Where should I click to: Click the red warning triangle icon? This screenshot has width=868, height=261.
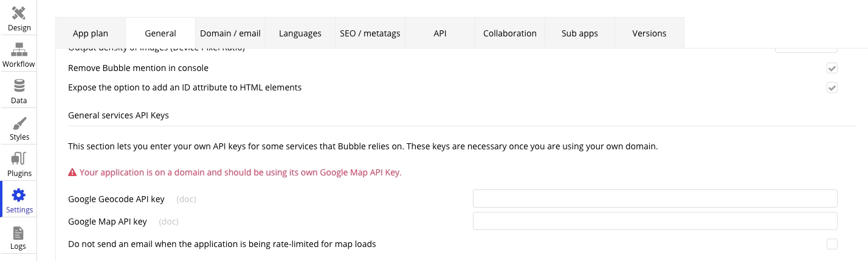click(72, 172)
